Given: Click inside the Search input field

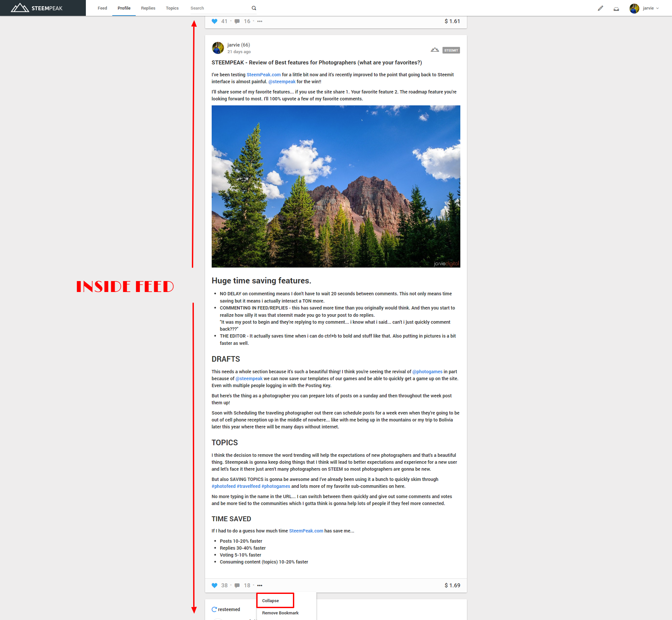Looking at the screenshot, I should pyautogui.click(x=218, y=8).
